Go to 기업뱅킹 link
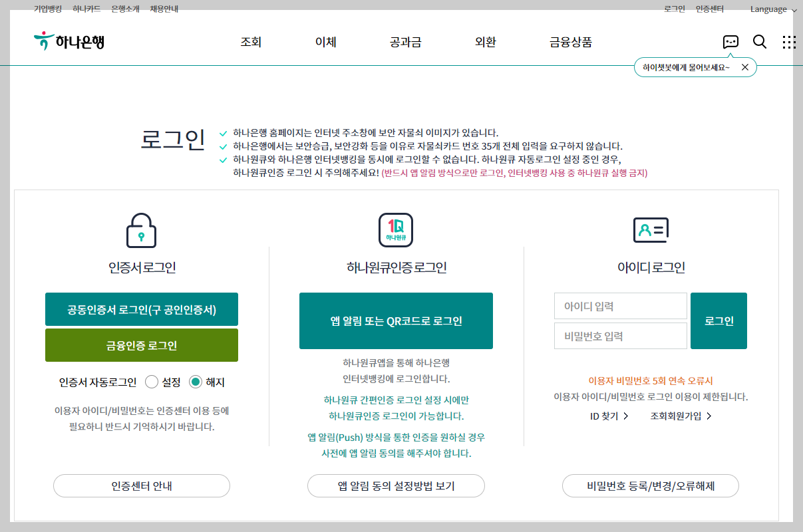The image size is (803, 532). pos(48,9)
